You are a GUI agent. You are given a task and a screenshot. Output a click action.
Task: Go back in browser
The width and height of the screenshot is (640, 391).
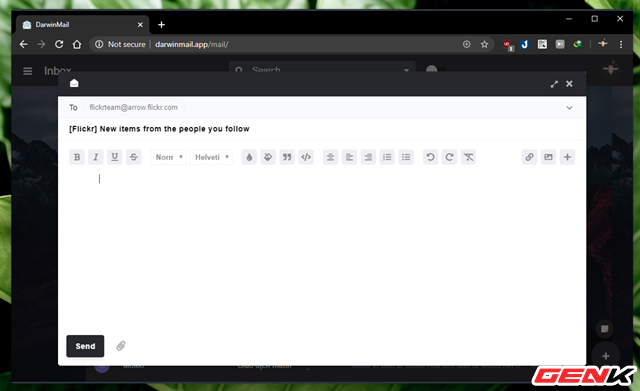[24, 44]
